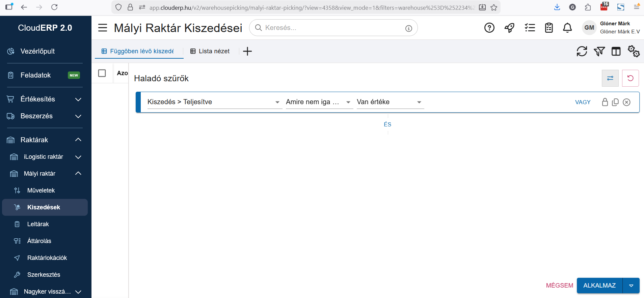This screenshot has width=644, height=298.
Task: Switch to Függőben lévő kiszedé tab
Action: pyautogui.click(x=139, y=51)
